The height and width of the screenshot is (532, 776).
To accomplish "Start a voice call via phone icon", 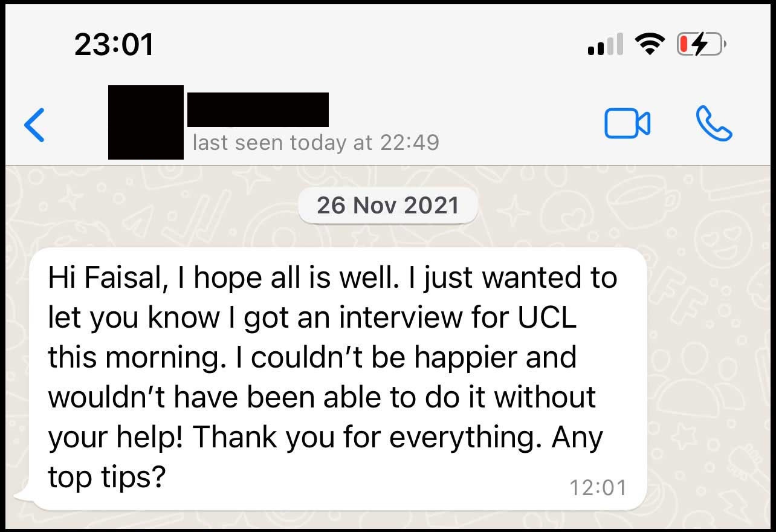I will (714, 123).
